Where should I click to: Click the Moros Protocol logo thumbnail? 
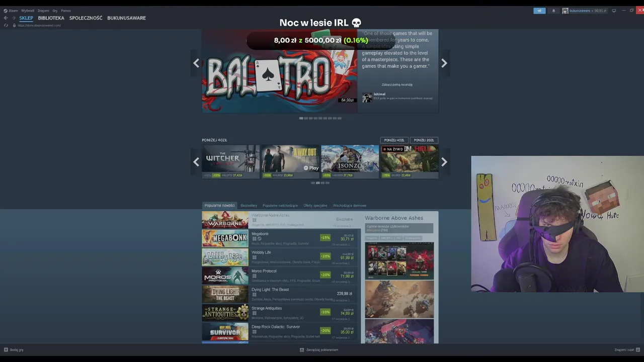pos(225,276)
